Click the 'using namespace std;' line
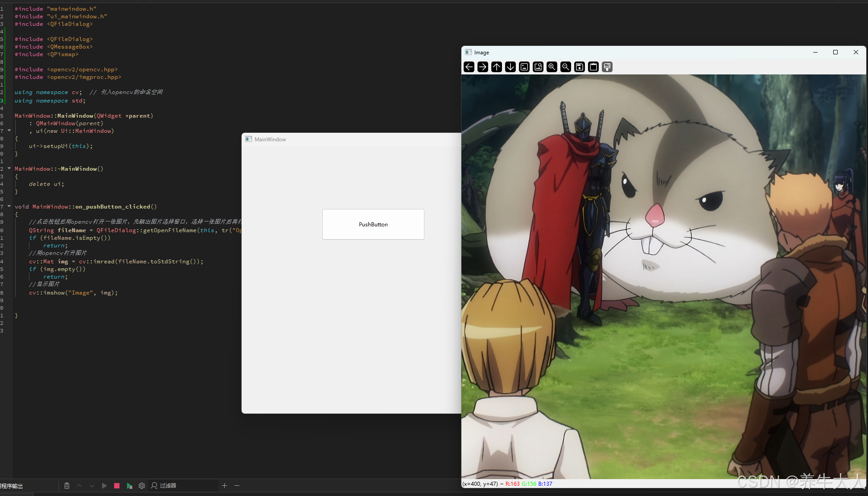The image size is (868, 496). tap(50, 101)
